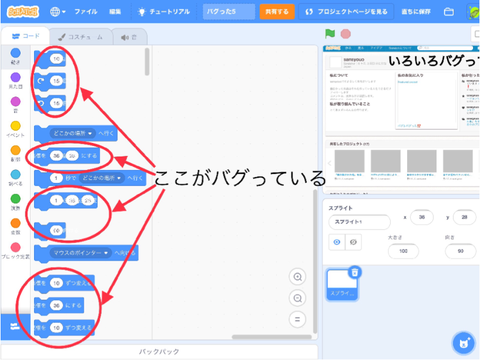Open どこかの場所 dropdown in the glide block
Viewport: 480px width, 360px height.
click(x=102, y=178)
